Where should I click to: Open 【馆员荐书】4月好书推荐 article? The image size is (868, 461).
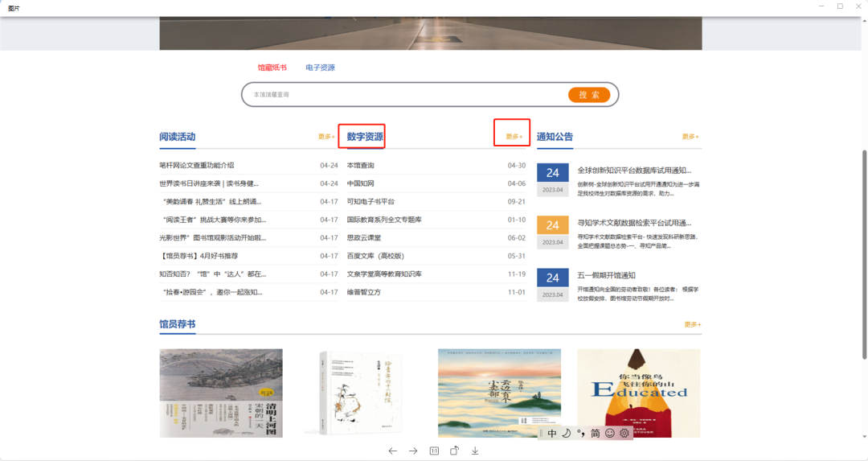(x=199, y=256)
